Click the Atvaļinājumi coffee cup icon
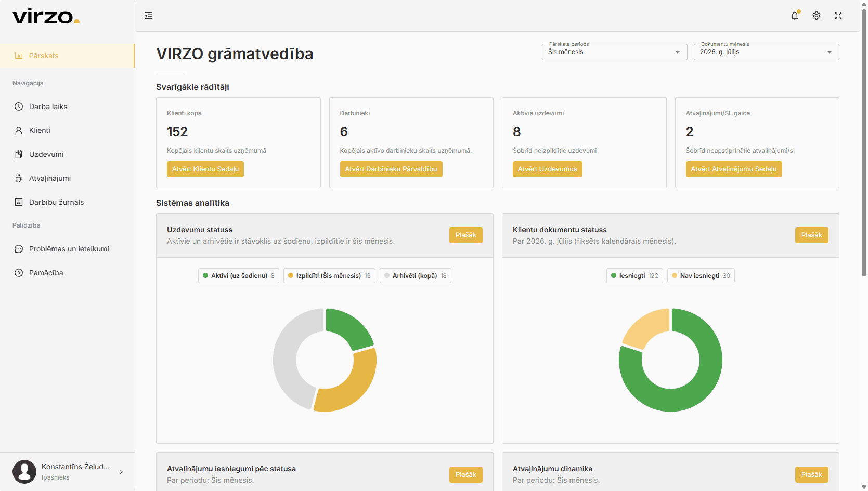Image resolution: width=868 pixels, height=491 pixels. click(19, 178)
